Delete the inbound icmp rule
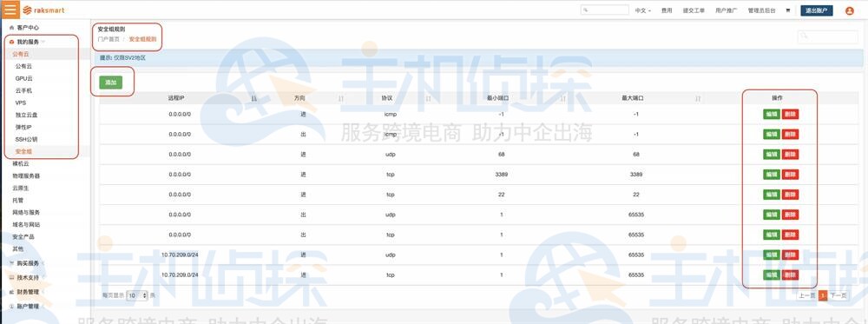 pyautogui.click(x=790, y=114)
